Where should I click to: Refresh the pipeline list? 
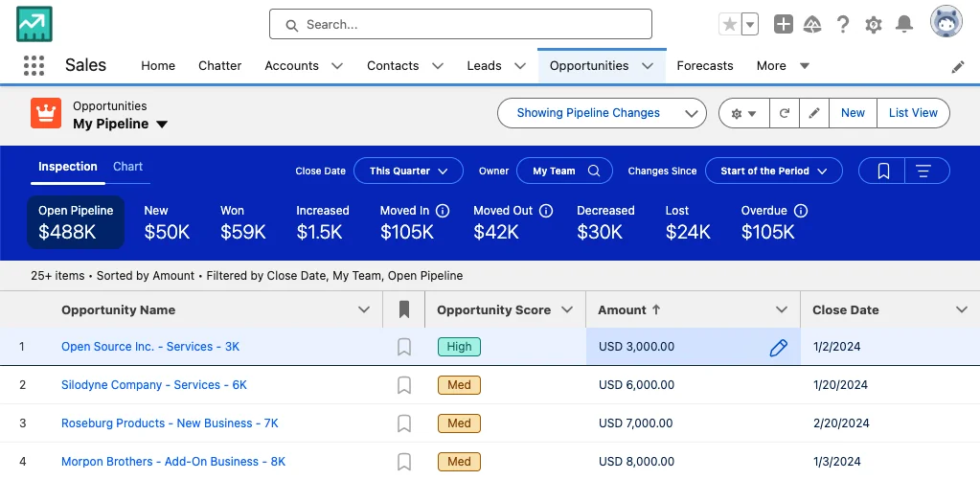785,113
